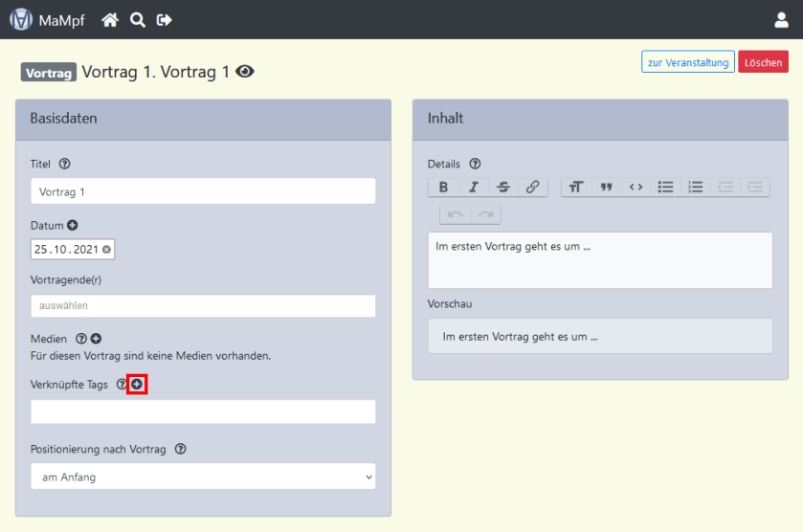Add a quote block in editor
This screenshot has width=803, height=532.
(606, 188)
